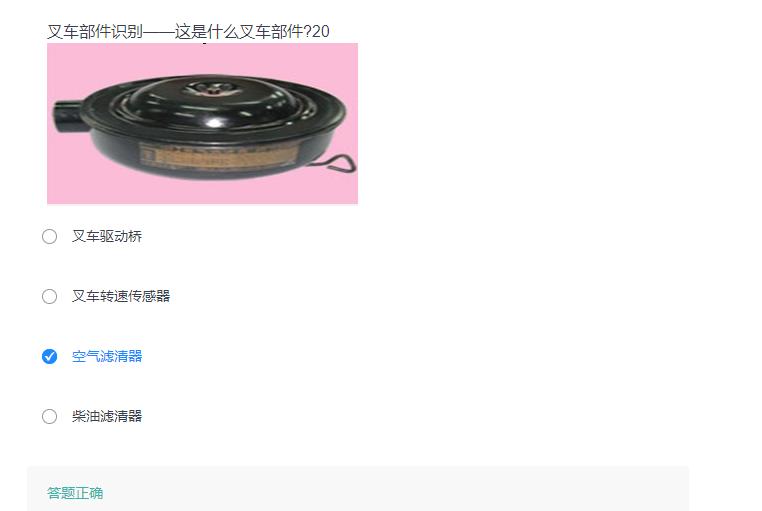Viewport: 762px width, 511px height.
Task: Click the question title 叉车部件识别
Action: 95,32
